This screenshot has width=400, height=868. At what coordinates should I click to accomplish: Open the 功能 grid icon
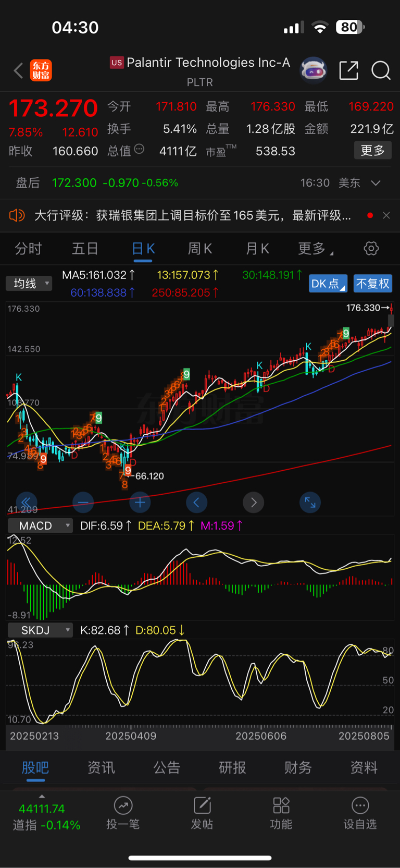[281, 805]
